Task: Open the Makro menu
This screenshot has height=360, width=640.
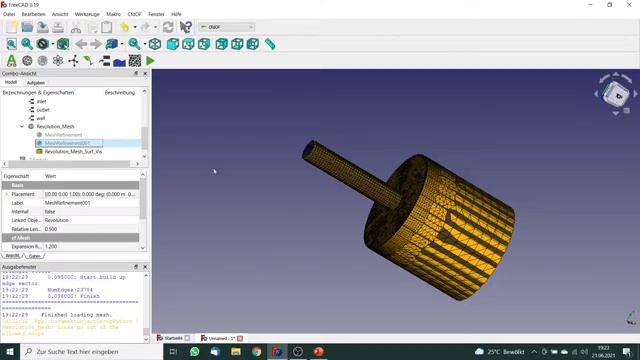Action: click(113, 14)
